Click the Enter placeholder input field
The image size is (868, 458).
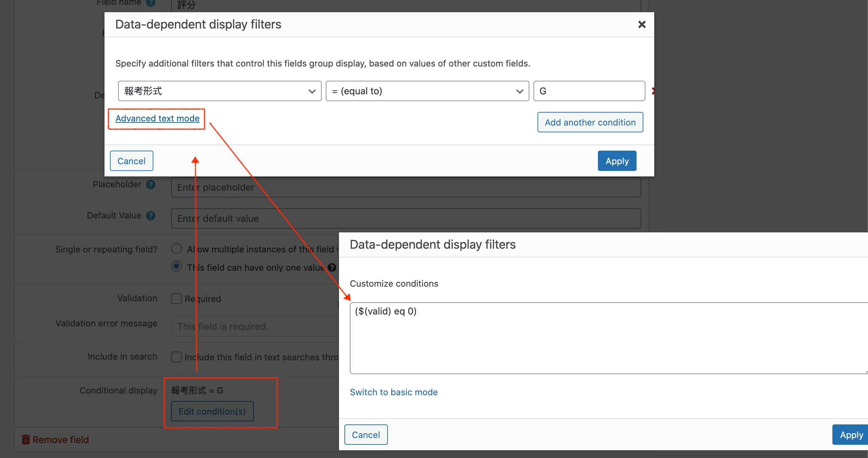[x=406, y=187]
